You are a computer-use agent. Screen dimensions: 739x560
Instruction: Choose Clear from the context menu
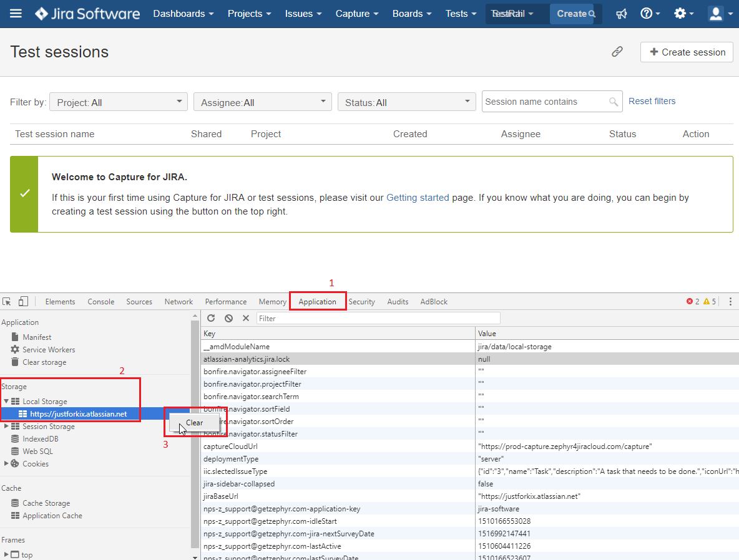click(x=194, y=422)
